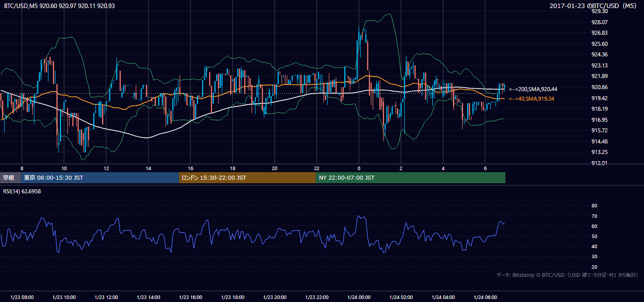Click the hour 14 marker under the chart
644x302 pixels.
pyautogui.click(x=148, y=168)
